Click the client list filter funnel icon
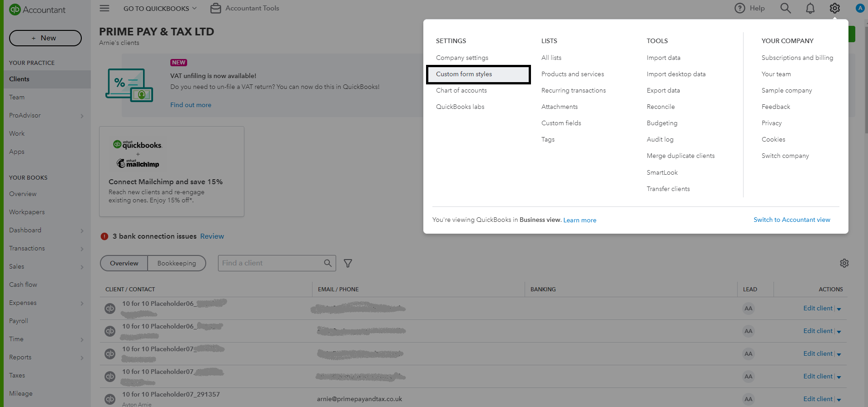868x407 pixels. pyautogui.click(x=348, y=263)
